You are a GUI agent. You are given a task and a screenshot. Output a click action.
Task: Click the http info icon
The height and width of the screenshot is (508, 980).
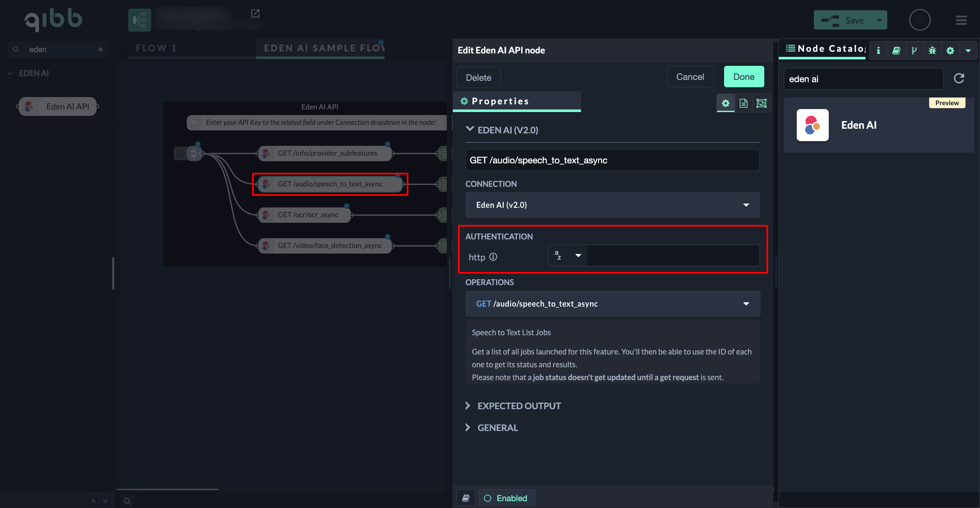(493, 257)
